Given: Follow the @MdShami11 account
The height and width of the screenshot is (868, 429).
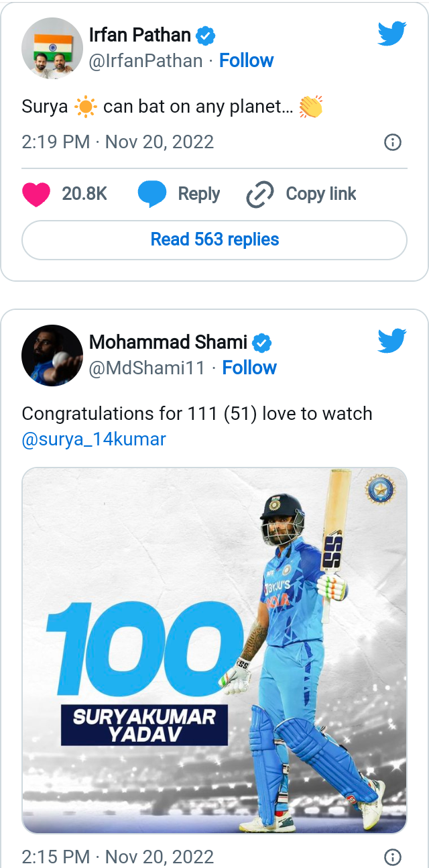Looking at the screenshot, I should click(249, 368).
